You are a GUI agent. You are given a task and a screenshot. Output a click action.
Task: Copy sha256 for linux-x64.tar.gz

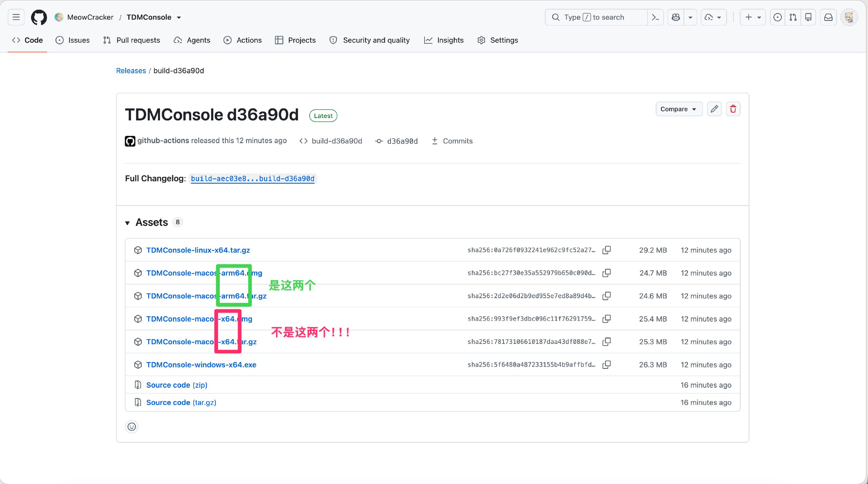click(607, 250)
